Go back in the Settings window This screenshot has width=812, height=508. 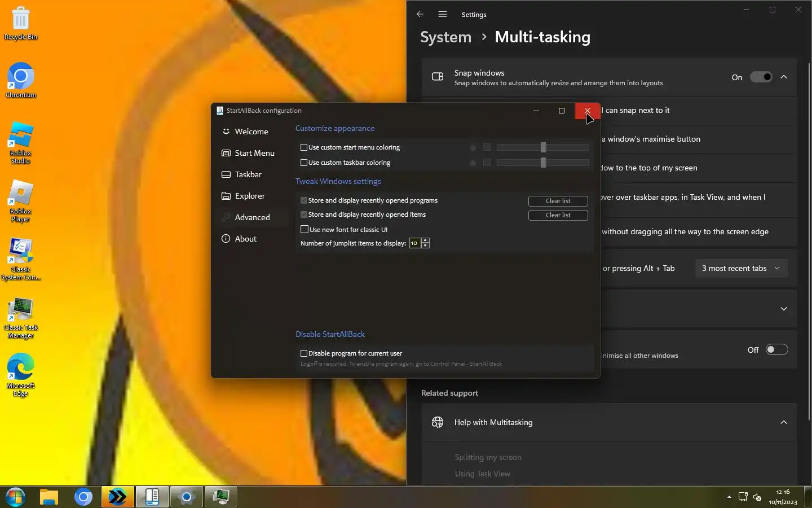pyautogui.click(x=420, y=15)
